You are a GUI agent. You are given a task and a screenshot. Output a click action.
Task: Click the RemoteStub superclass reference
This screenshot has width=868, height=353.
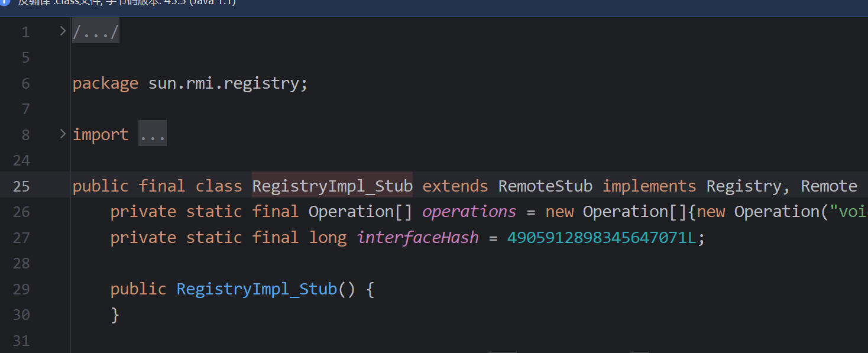[545, 186]
